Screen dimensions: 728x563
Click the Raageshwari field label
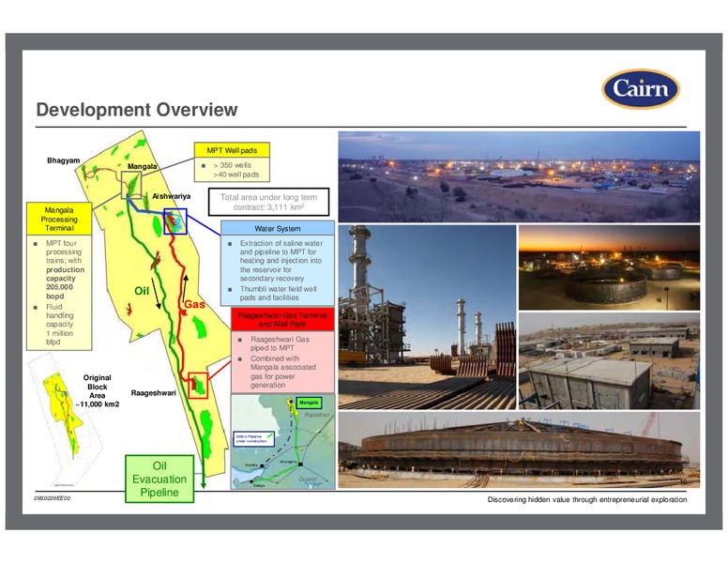153,393
